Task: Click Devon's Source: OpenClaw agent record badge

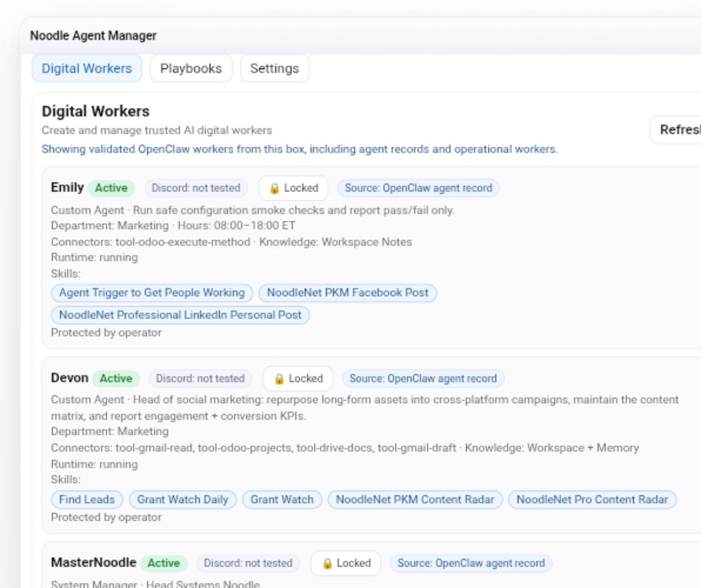Action: click(423, 378)
